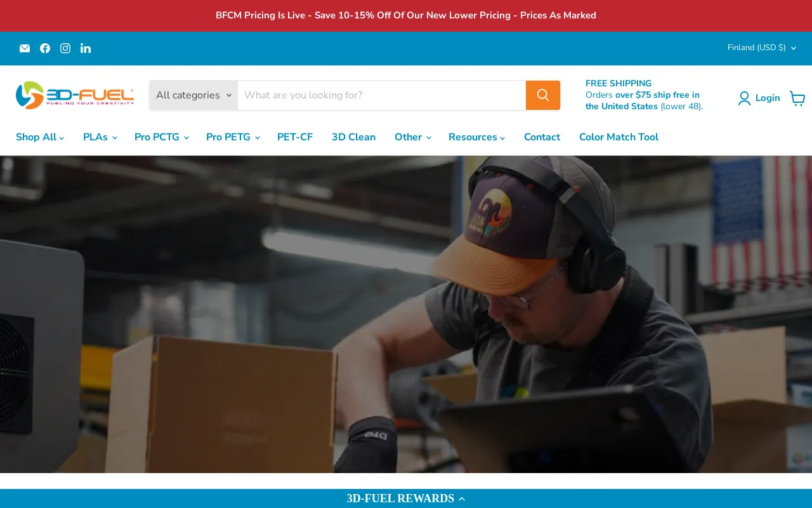Expand the PLAs menu

tap(100, 137)
